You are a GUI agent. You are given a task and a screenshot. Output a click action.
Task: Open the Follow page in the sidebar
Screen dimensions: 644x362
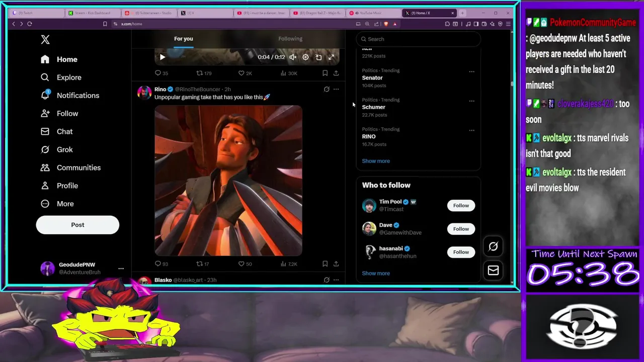tap(59, 114)
